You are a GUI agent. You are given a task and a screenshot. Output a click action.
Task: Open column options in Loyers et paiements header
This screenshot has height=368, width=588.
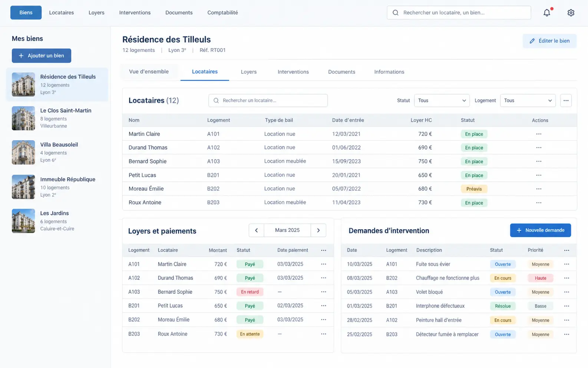coord(324,250)
